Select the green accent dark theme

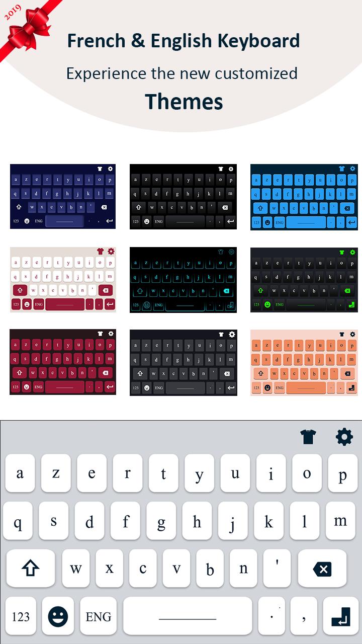click(x=304, y=279)
